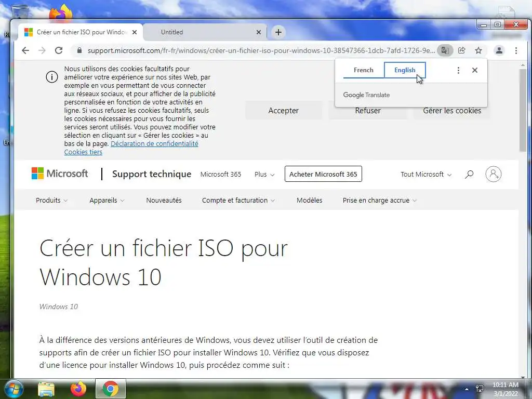
Task: Click Gérer les cookies button
Action: pos(452,111)
